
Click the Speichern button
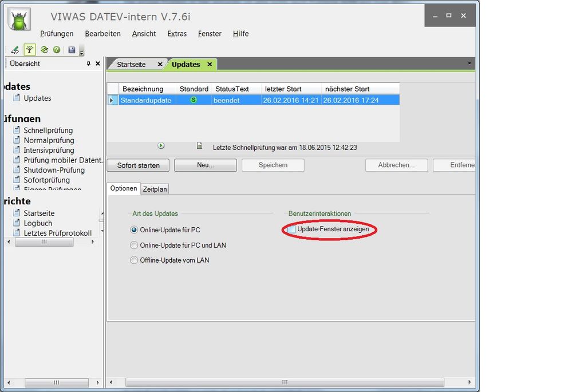tap(273, 165)
